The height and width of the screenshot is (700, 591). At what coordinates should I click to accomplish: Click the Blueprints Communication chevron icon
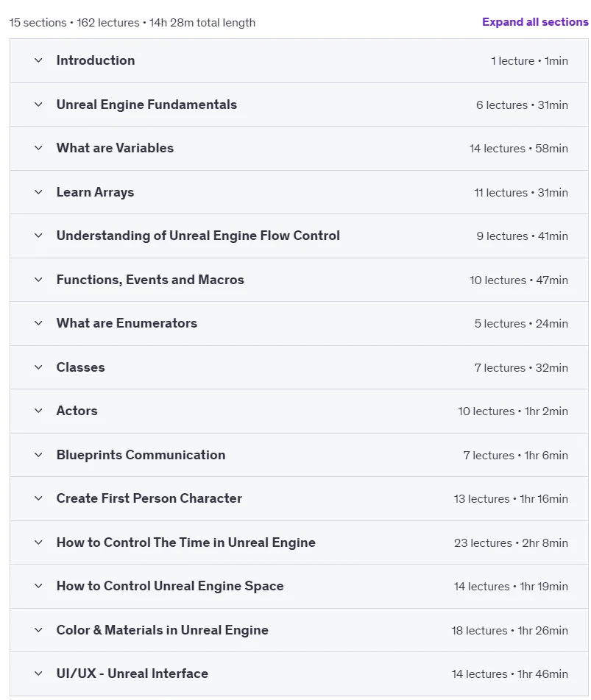point(38,454)
